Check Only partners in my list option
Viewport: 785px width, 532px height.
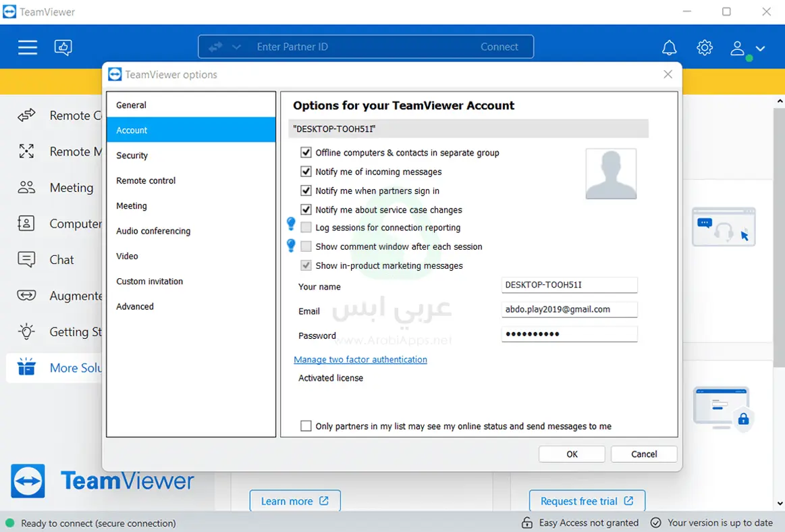coord(306,425)
